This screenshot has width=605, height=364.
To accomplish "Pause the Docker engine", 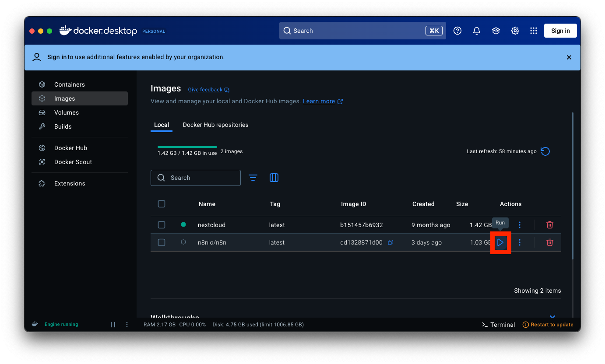I will pos(113,325).
